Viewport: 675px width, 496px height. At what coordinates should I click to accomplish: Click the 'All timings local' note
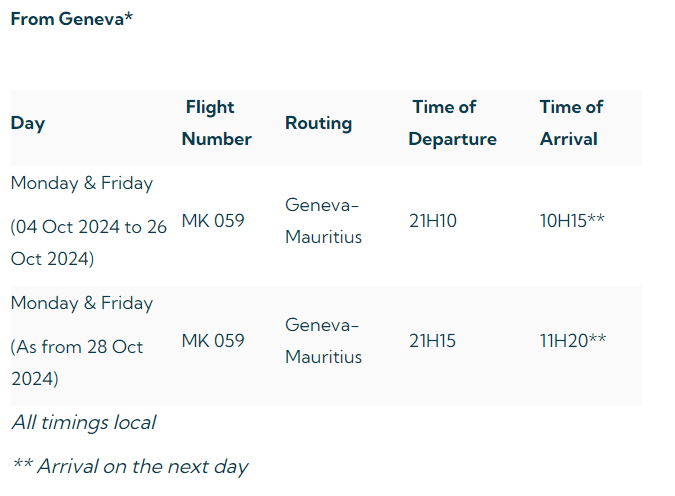pyautogui.click(x=84, y=423)
